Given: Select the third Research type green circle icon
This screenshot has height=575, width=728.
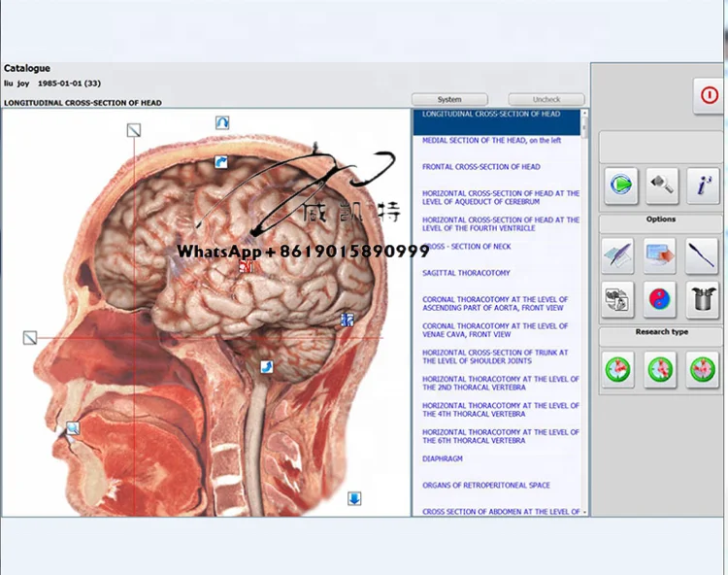Looking at the screenshot, I should pos(702,370).
